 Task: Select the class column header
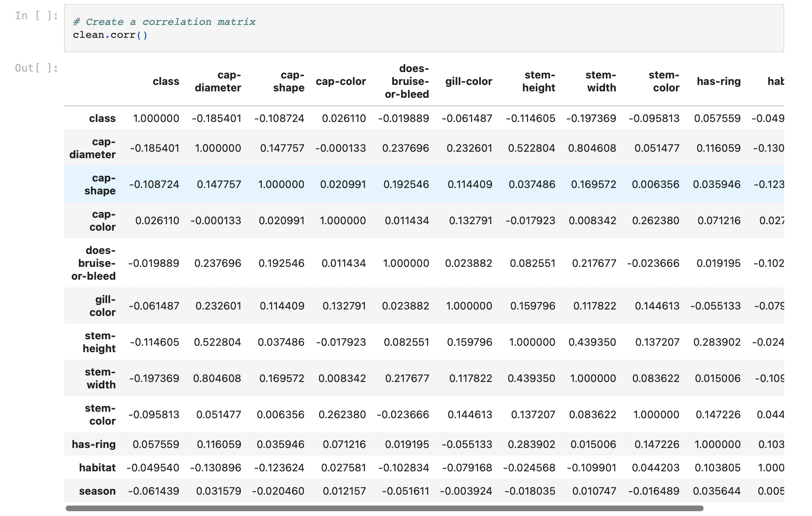166,81
